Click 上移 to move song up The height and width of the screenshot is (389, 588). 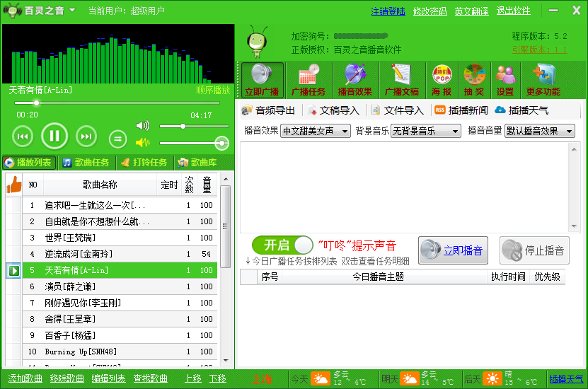(193, 378)
